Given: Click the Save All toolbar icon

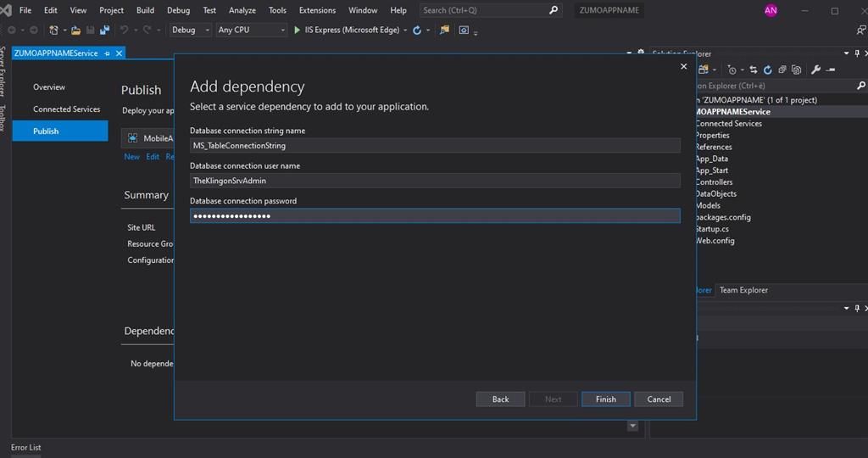Looking at the screenshot, I should coord(104,30).
